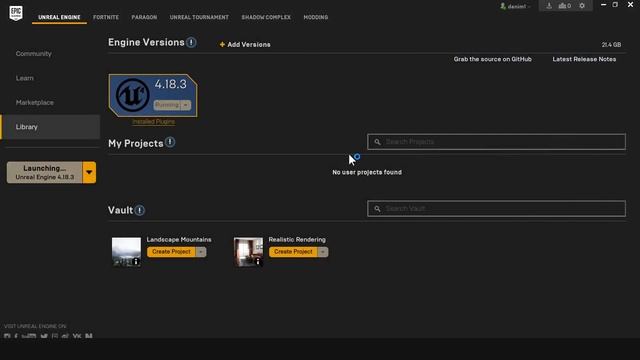Open the Facebook f social icon

coord(16,336)
